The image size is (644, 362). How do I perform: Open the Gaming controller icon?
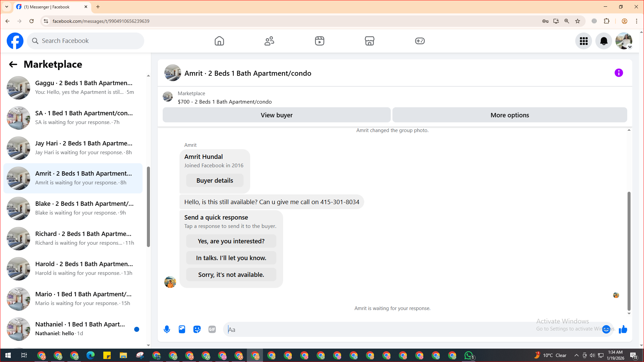coord(420,41)
